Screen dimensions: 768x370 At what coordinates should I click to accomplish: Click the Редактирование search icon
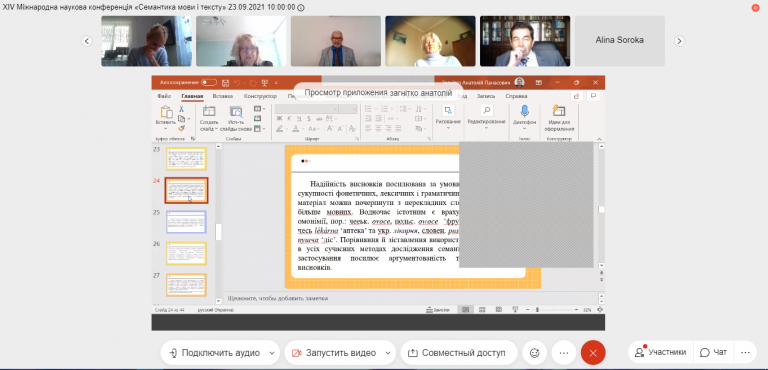click(486, 110)
